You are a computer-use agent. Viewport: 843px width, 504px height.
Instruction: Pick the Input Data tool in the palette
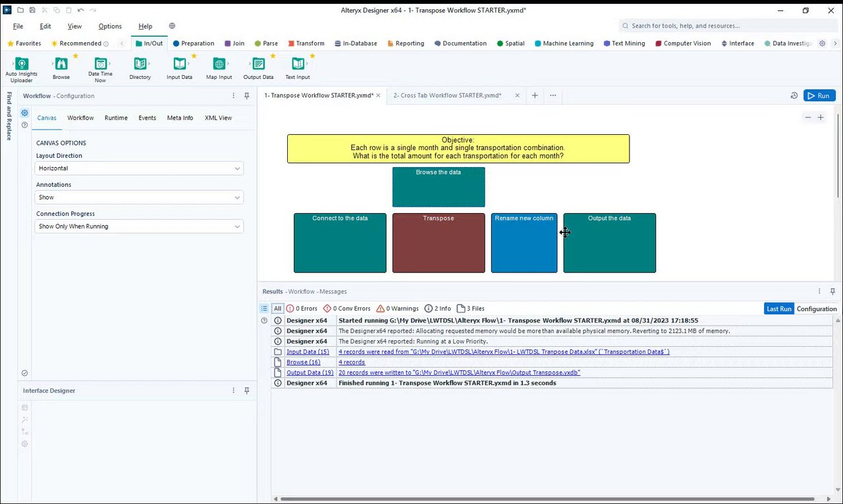(179, 68)
